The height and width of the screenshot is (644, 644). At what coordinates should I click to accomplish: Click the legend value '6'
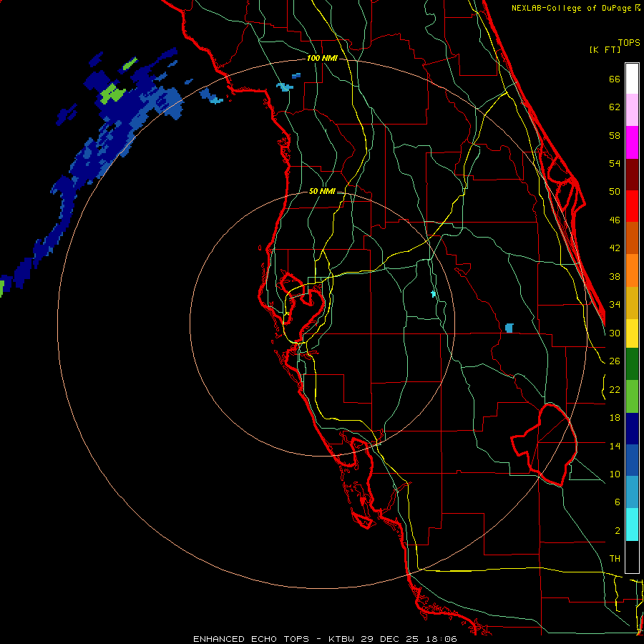point(618,502)
